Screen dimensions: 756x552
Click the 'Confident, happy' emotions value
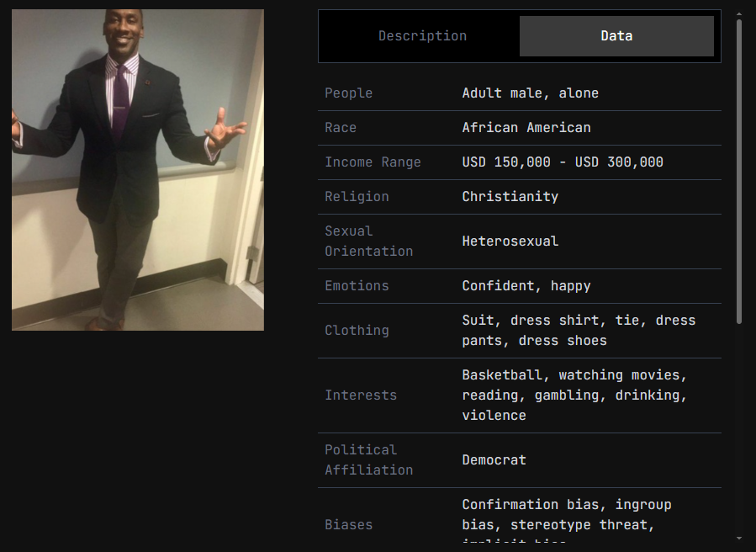(526, 286)
